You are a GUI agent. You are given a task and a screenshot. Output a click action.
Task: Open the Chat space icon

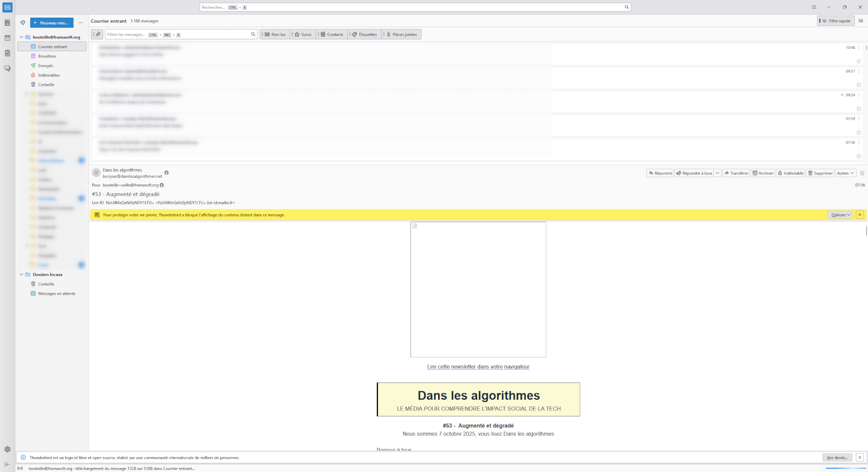pyautogui.click(x=7, y=68)
